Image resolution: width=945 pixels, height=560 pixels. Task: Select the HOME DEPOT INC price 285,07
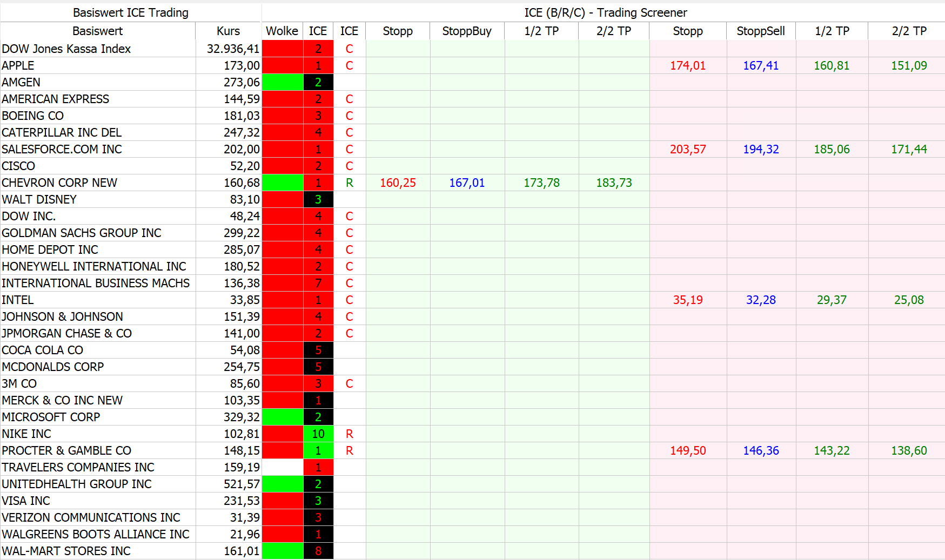pos(242,249)
